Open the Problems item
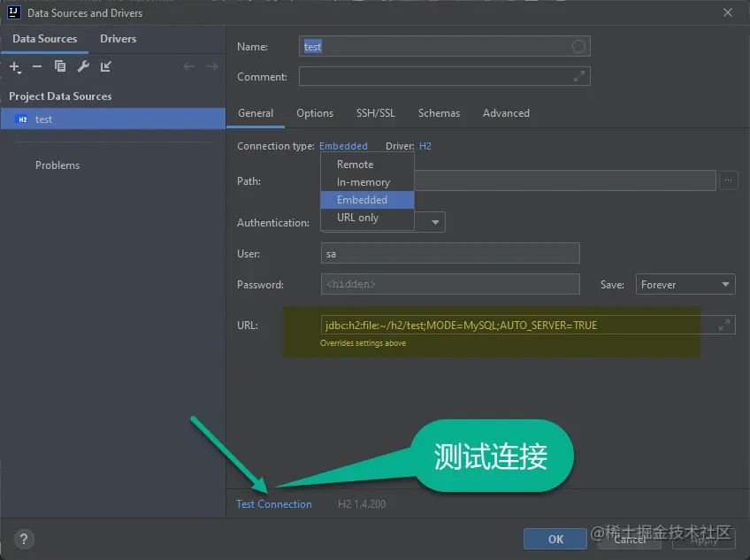750x560 pixels. pos(57,165)
